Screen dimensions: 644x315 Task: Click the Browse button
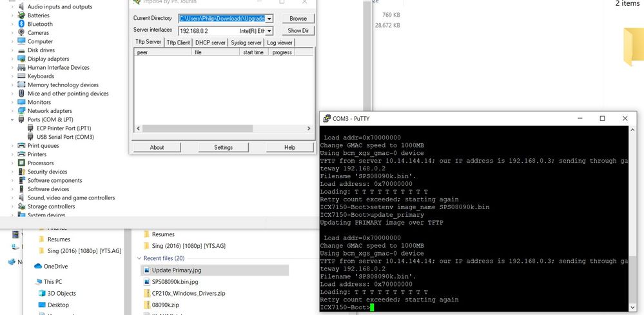tap(298, 19)
